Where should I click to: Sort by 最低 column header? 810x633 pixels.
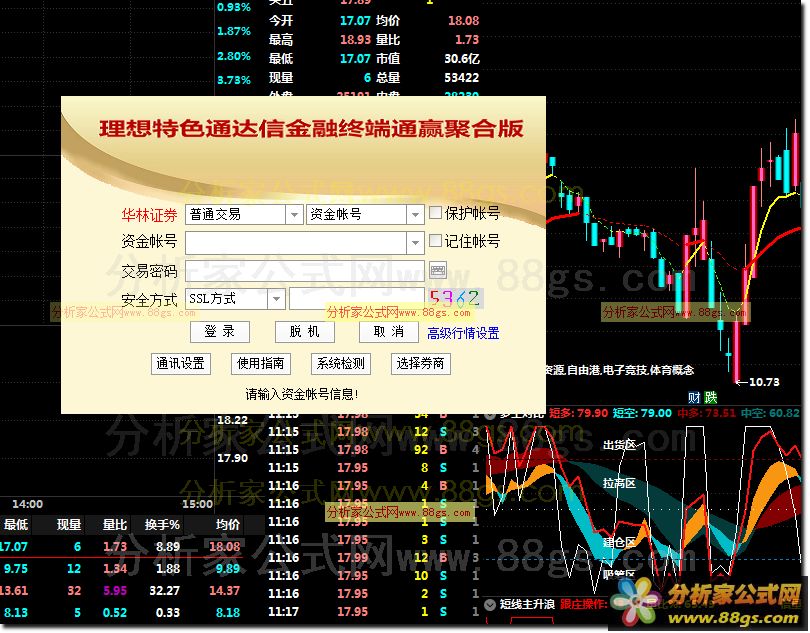(x=15, y=524)
